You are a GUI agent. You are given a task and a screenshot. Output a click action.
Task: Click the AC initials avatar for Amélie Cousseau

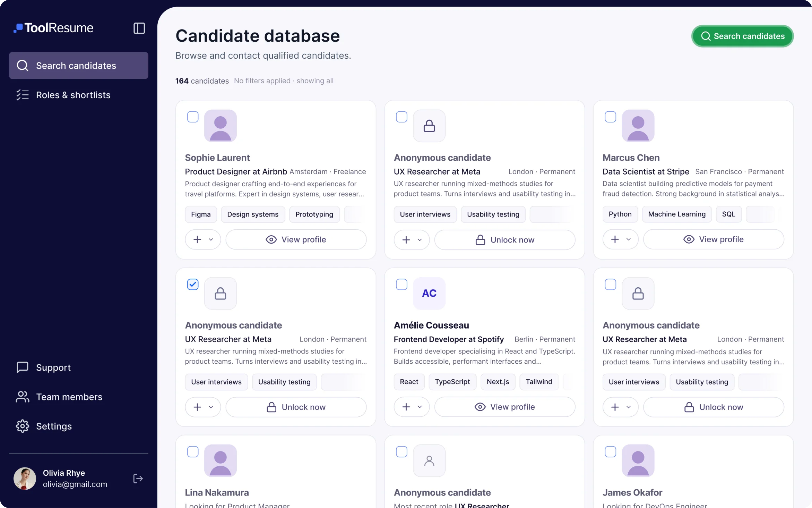pos(429,293)
